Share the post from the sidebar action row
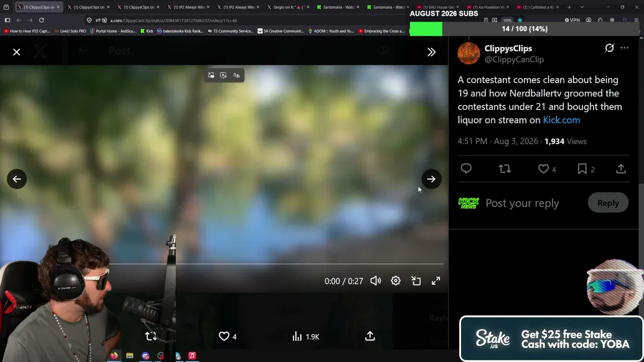 pyautogui.click(x=621, y=169)
